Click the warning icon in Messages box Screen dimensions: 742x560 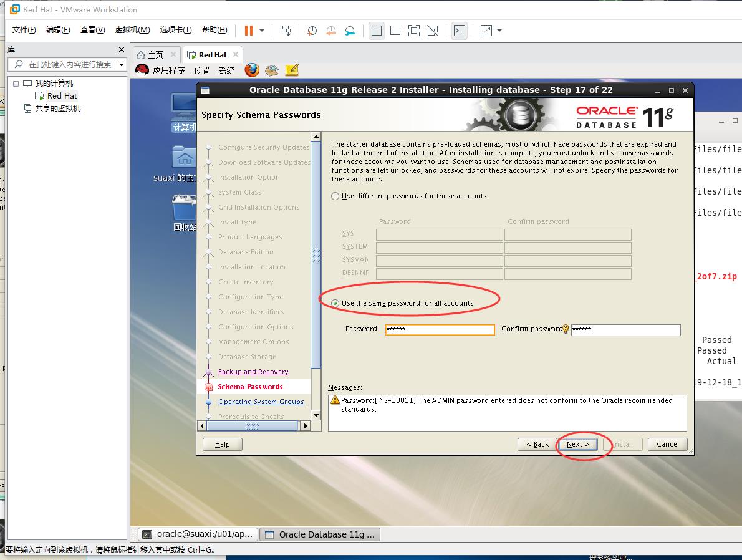(335, 400)
